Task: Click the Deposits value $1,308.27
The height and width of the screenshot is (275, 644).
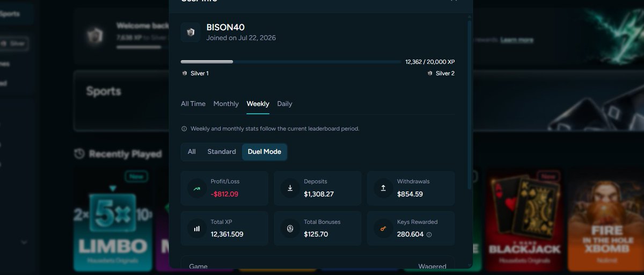Action: point(319,194)
